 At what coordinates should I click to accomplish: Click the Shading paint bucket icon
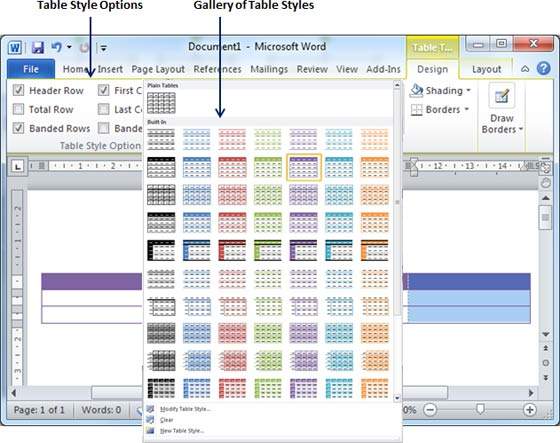(x=416, y=90)
